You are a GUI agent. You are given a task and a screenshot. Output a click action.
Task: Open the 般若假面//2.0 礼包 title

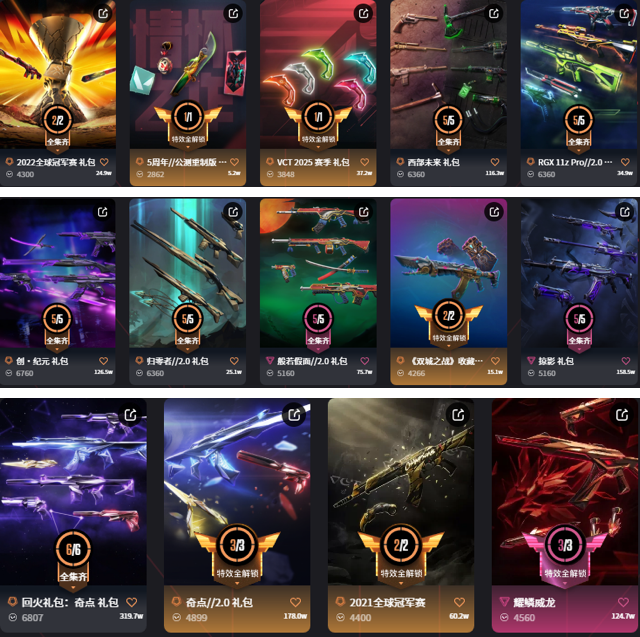[312, 361]
